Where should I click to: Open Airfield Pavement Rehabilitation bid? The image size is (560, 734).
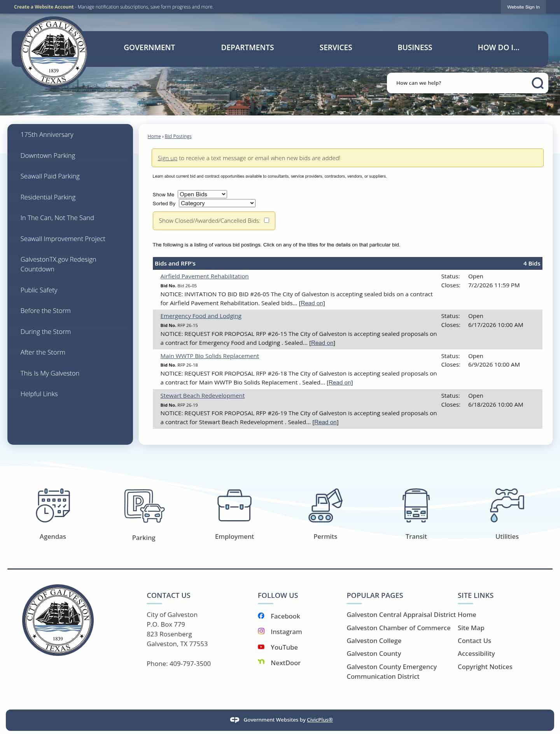(x=204, y=276)
